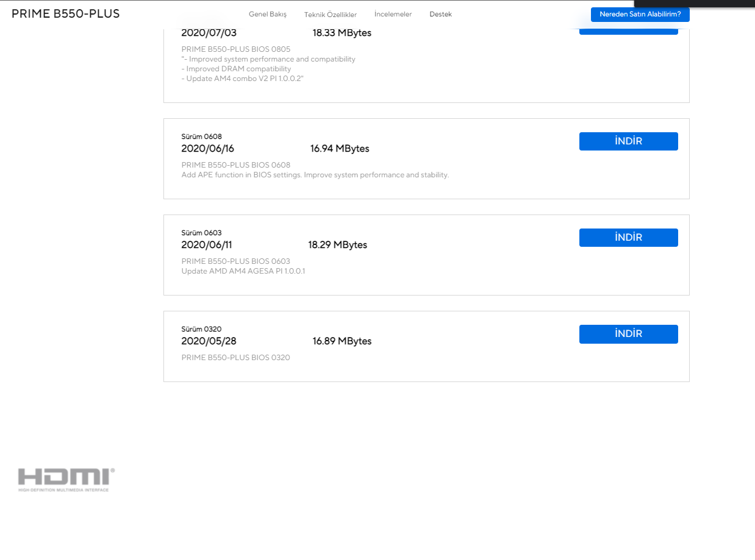Image resolution: width=755 pixels, height=560 pixels.
Task: Click the Improved DRAM compatibility line
Action: (x=237, y=69)
